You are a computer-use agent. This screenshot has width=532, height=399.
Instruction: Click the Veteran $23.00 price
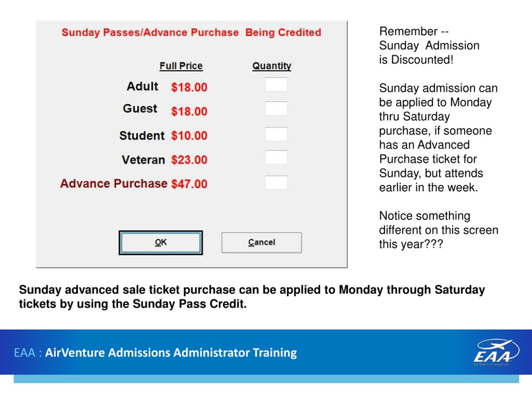[x=189, y=160]
